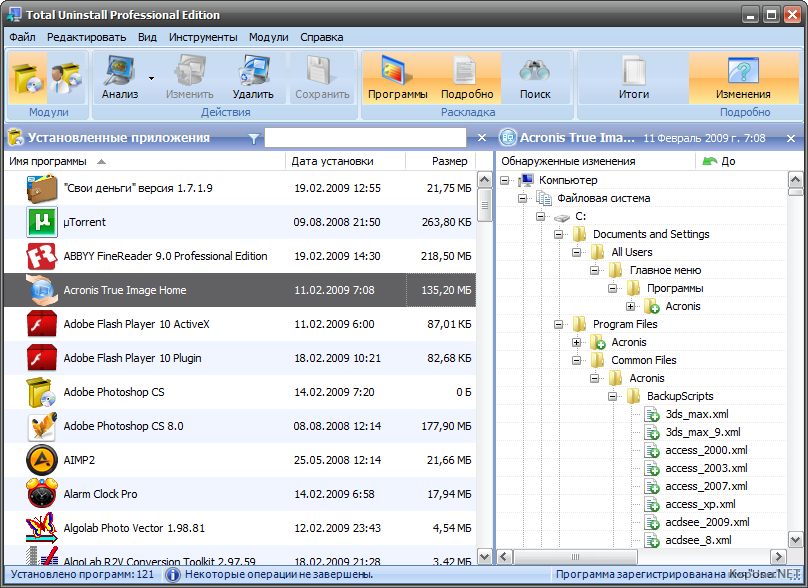
Task: Toggle the Подробно layout button
Action: point(467,78)
